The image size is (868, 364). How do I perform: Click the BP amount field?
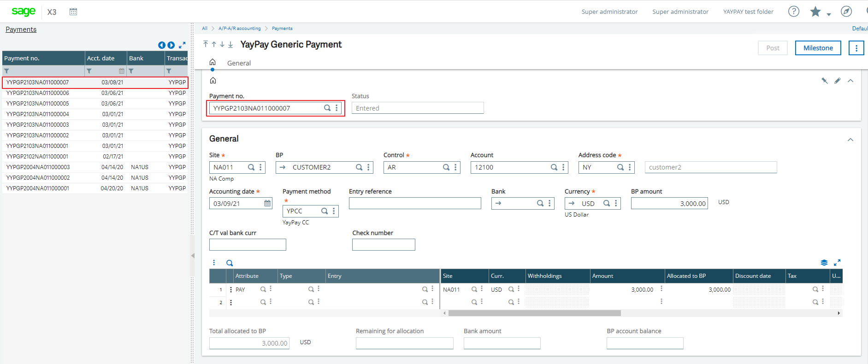pyautogui.click(x=669, y=203)
